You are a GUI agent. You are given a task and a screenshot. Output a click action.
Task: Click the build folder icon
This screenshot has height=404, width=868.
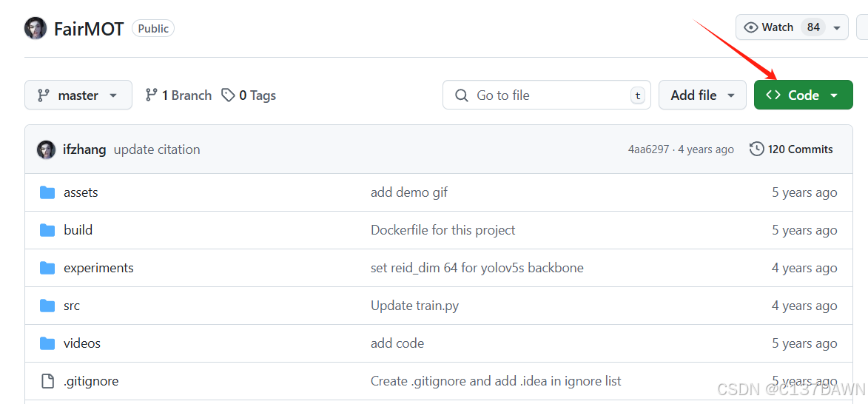click(x=47, y=230)
